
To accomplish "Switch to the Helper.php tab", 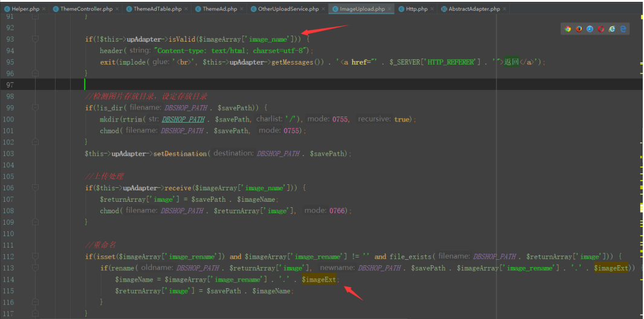I will pos(25,8).
